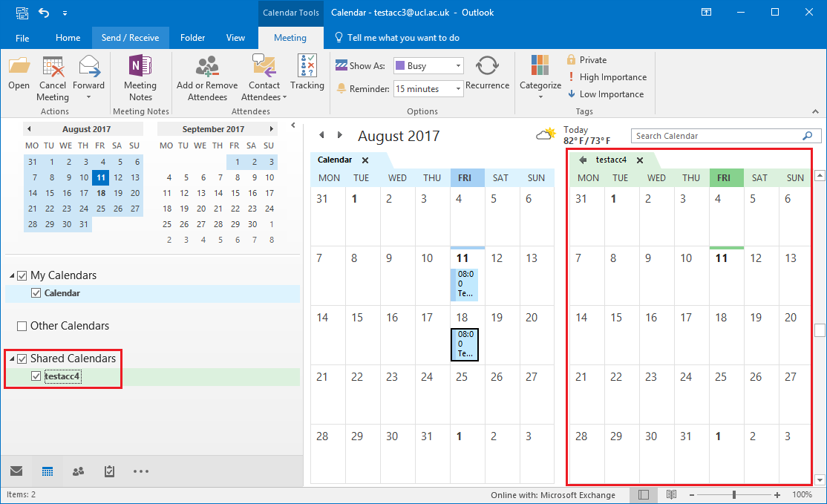Open the Show As dropdown

[x=458, y=66]
